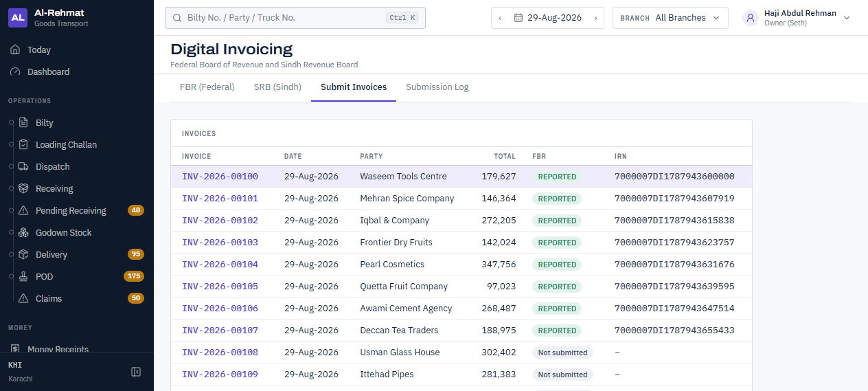The height and width of the screenshot is (391, 868).
Task: Open invoice INV-2026-00105
Action: coord(220,287)
